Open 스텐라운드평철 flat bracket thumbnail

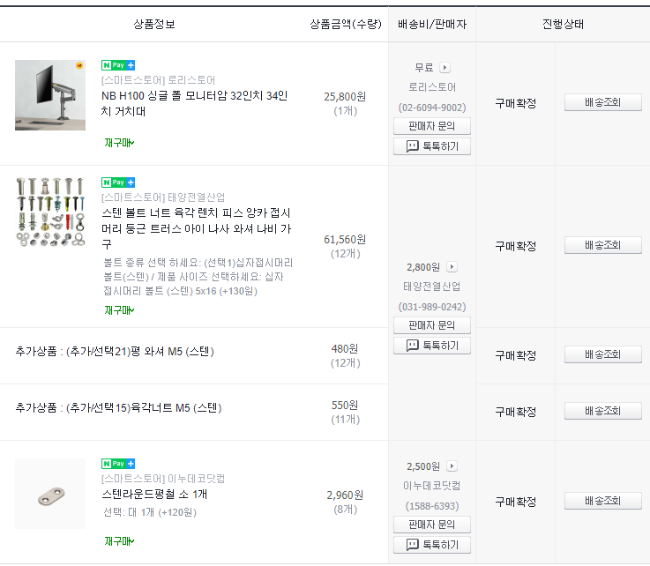point(50,493)
